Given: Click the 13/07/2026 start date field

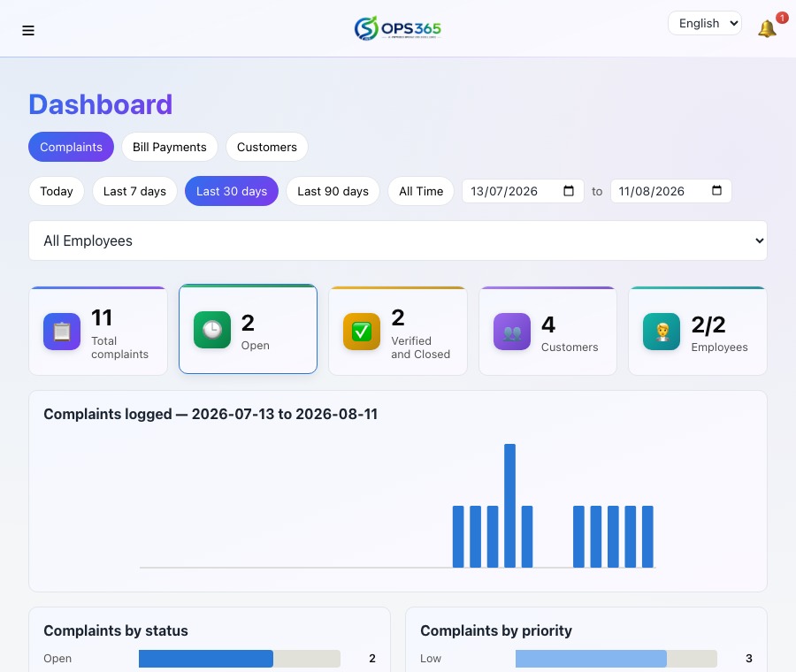Looking at the screenshot, I should click(x=523, y=191).
